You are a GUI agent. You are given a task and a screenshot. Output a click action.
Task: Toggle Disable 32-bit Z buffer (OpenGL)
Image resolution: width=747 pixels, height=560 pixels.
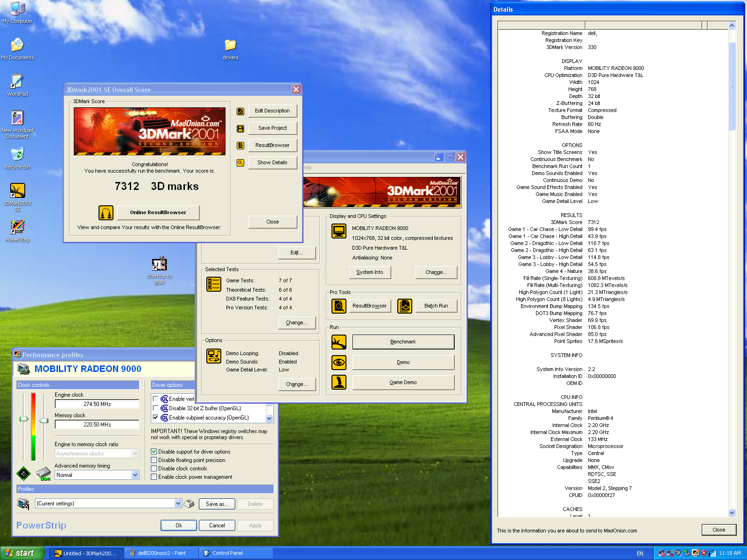coord(155,408)
